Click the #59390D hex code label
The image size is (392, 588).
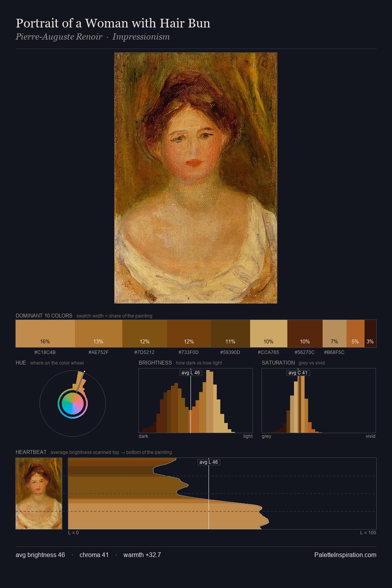click(230, 352)
